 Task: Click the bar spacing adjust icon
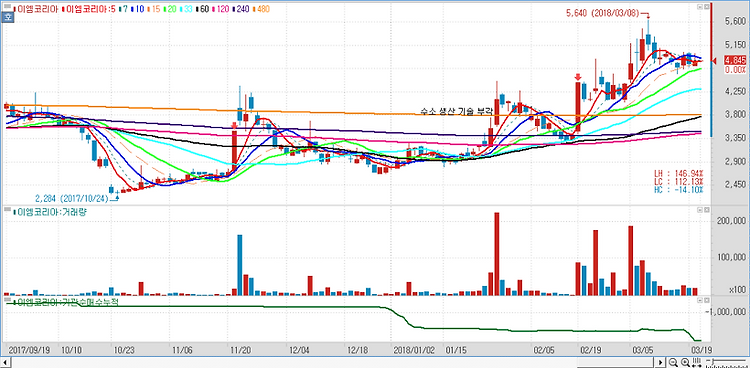697,362
